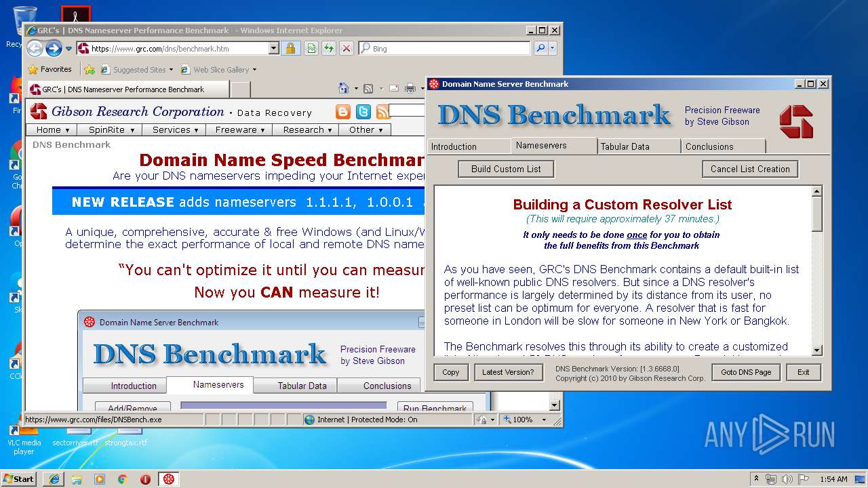Click Windows Explorer folder taskbar icon

pyautogui.click(x=77, y=479)
